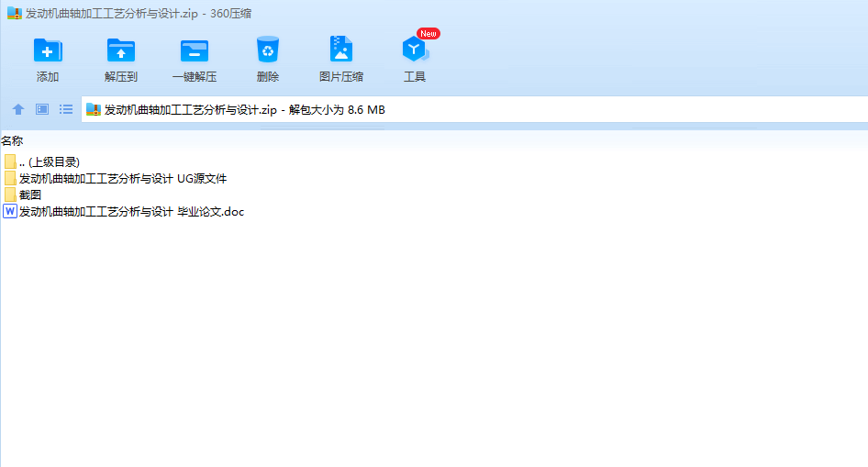Open the 解压到 (Extract to) tool

[121, 60]
